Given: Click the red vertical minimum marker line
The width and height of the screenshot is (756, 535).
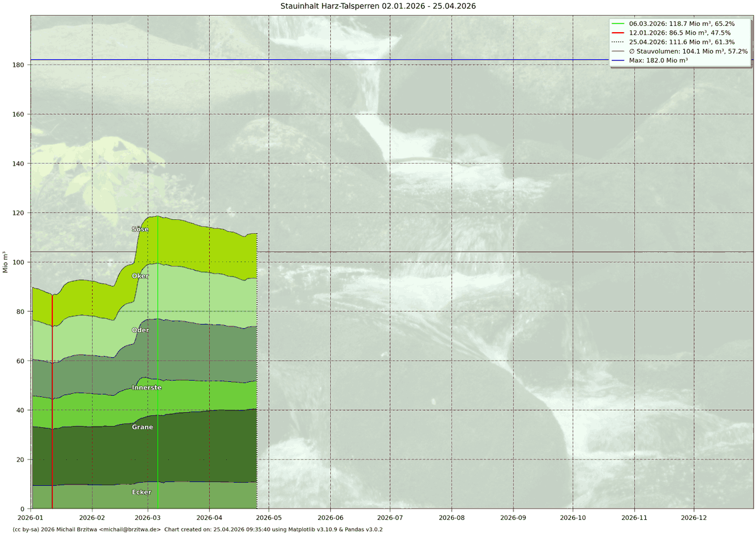Looking at the screenshot, I should coord(52,401).
